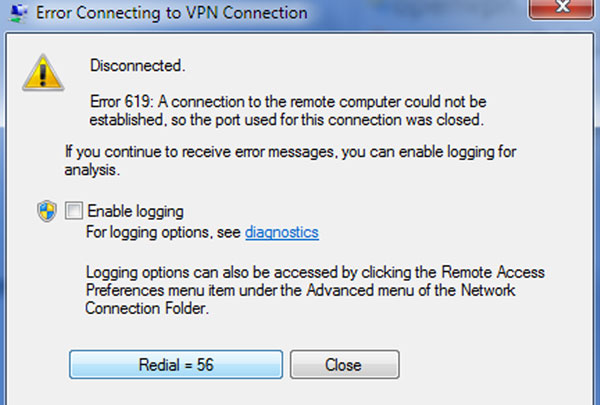
Task: Click the "Connection Folder." text
Action: (x=147, y=308)
